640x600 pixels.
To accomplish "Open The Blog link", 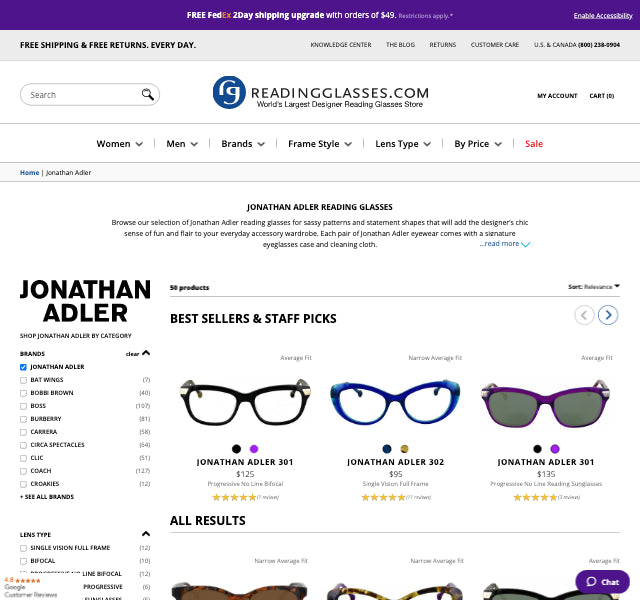I will click(x=400, y=44).
